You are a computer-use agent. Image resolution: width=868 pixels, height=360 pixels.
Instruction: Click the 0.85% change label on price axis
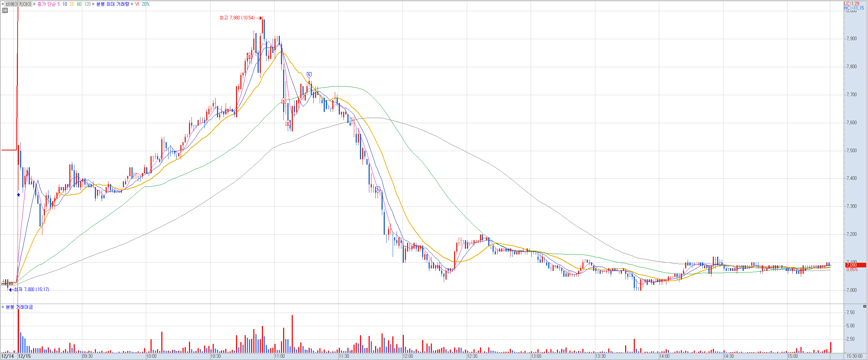852,270
